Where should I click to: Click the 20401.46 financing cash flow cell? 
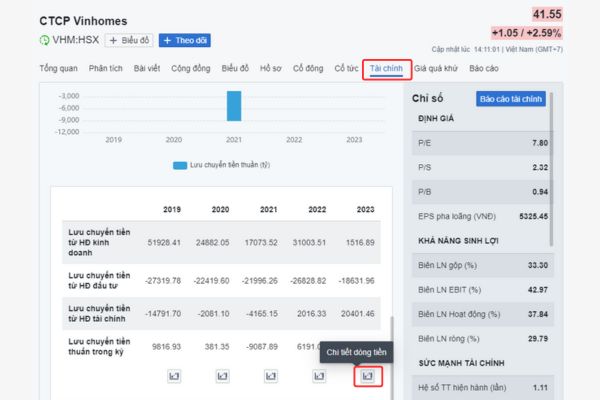357,314
